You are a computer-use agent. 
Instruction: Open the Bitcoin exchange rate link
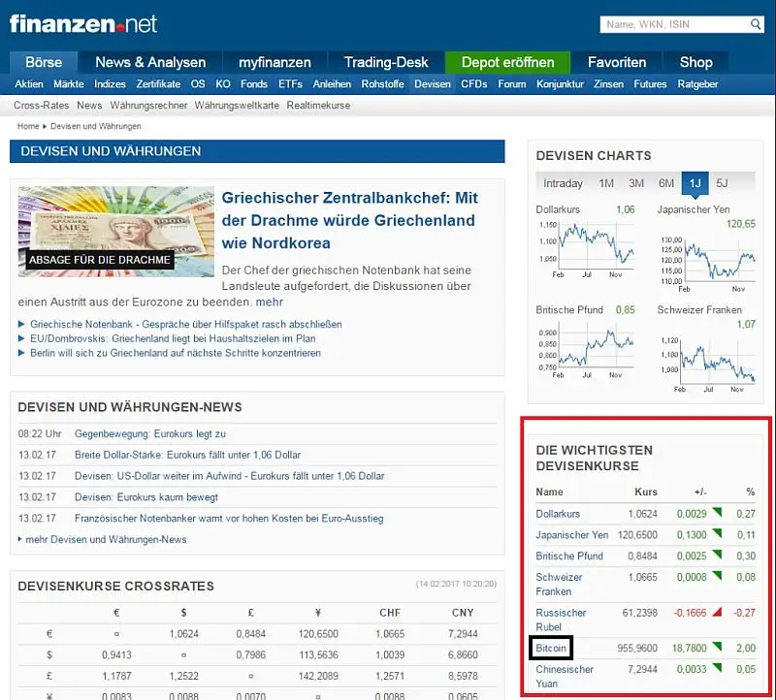[x=551, y=648]
